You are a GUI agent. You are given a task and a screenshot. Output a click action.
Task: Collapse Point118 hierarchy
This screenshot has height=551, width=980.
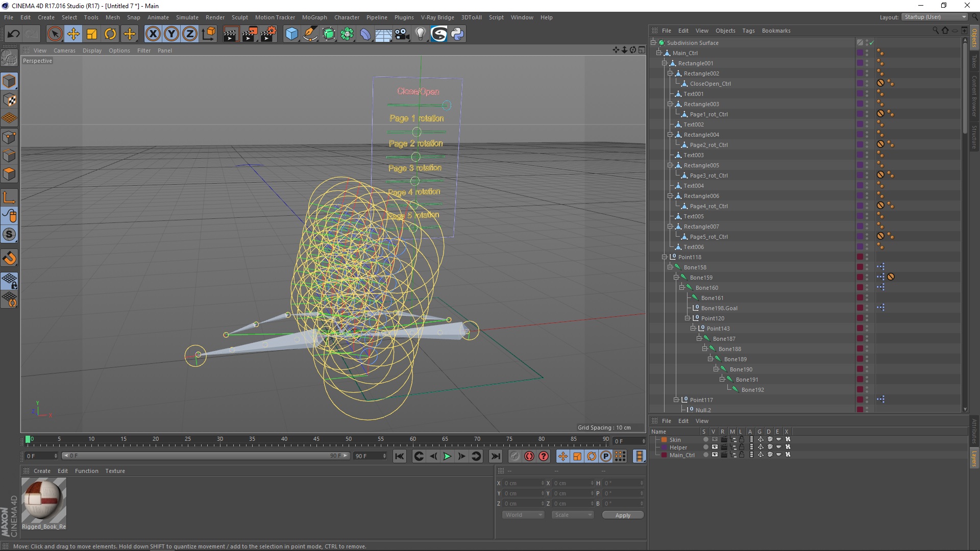coord(665,257)
